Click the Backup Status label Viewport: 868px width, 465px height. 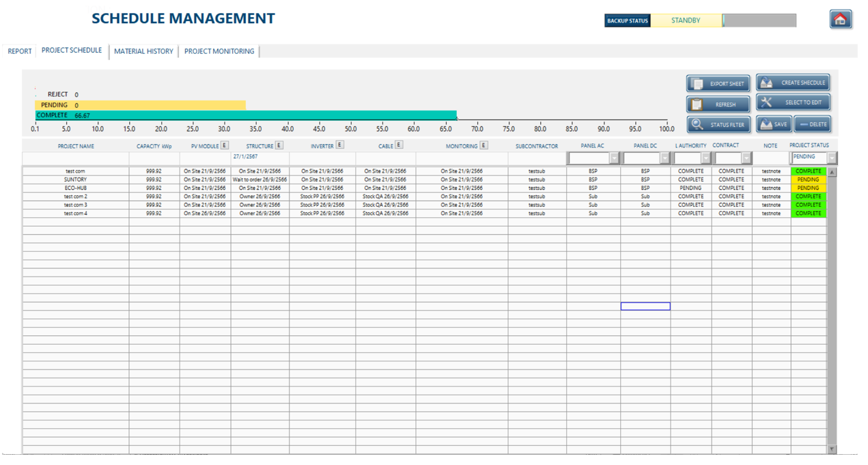(628, 20)
